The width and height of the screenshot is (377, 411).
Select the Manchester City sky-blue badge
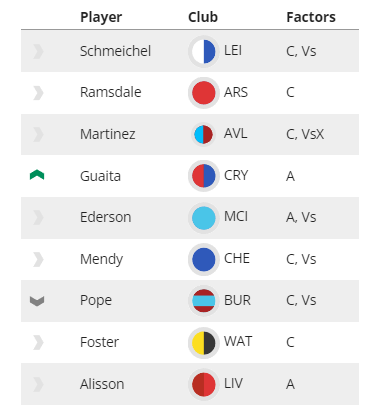coord(203,218)
